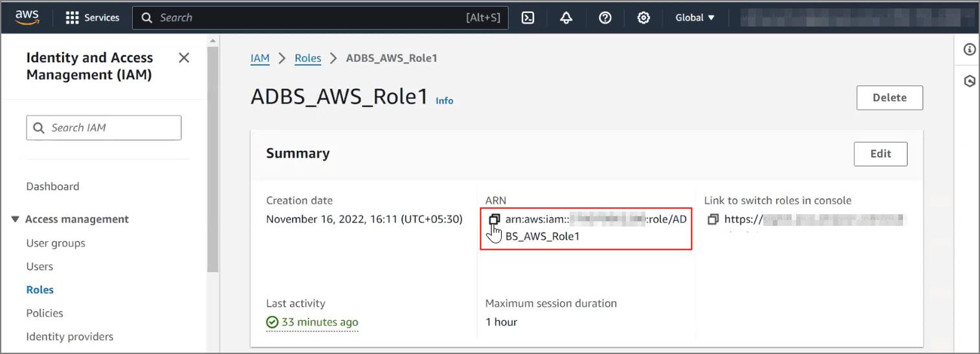Close the IAM navigation sidebar
The height and width of the screenshot is (354, 980).
(184, 58)
